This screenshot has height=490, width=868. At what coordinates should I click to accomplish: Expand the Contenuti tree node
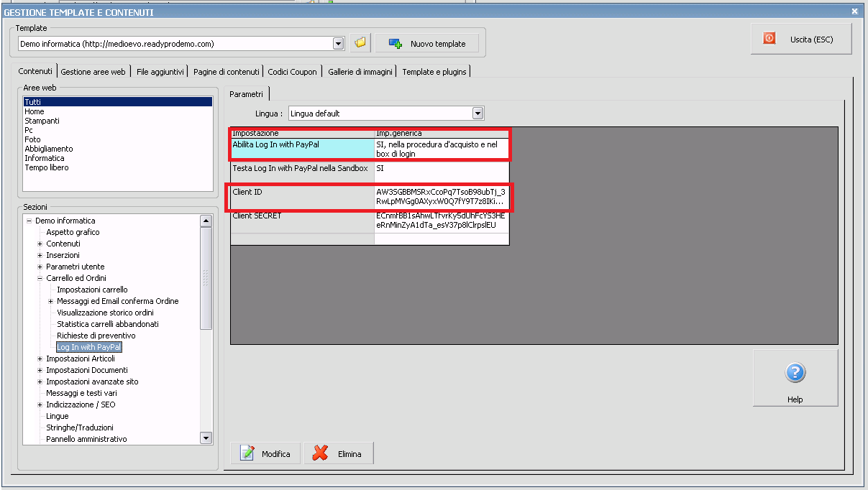[40, 244]
